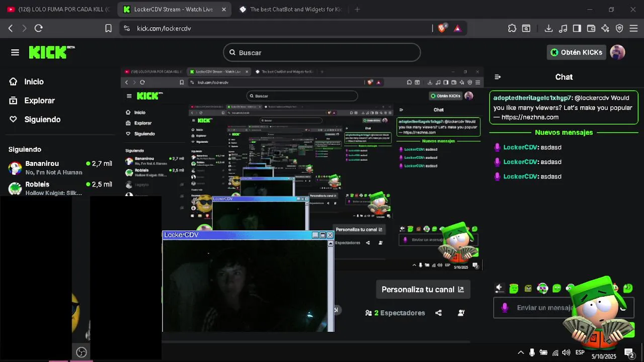Click Personaliza tu canal button

(x=423, y=290)
